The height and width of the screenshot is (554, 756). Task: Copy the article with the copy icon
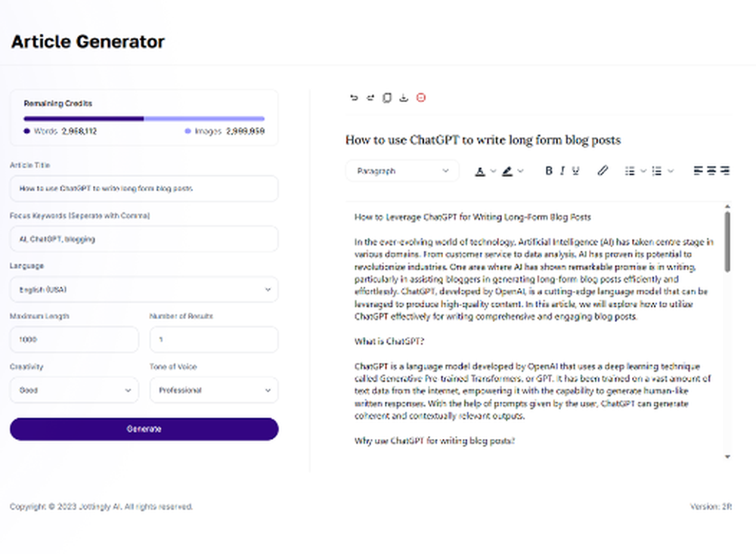(x=387, y=97)
